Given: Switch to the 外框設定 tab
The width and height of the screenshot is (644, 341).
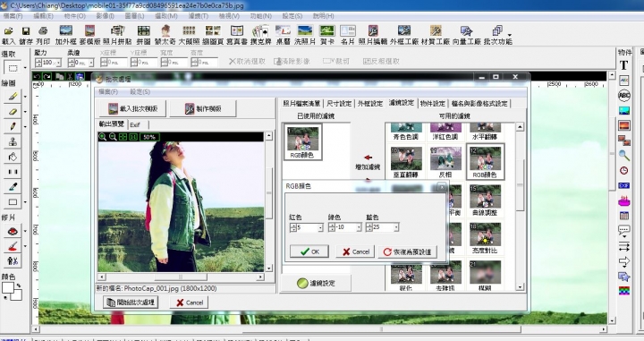Looking at the screenshot, I should coord(370,103).
